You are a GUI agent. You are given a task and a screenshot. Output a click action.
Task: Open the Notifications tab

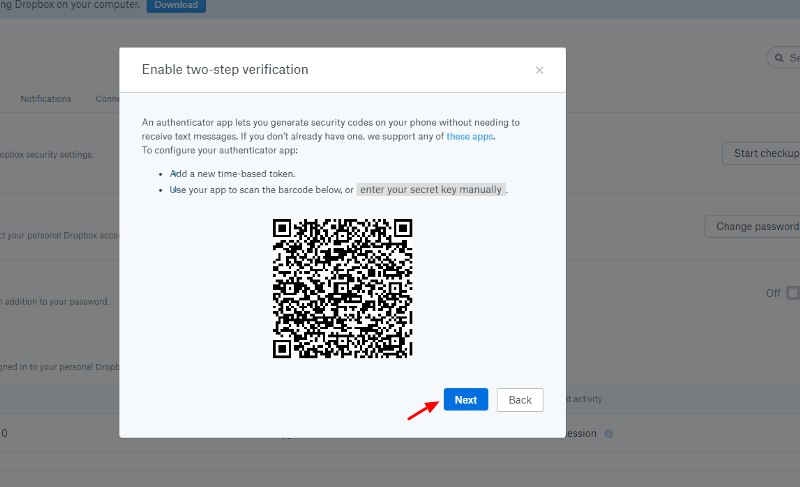[x=46, y=98]
